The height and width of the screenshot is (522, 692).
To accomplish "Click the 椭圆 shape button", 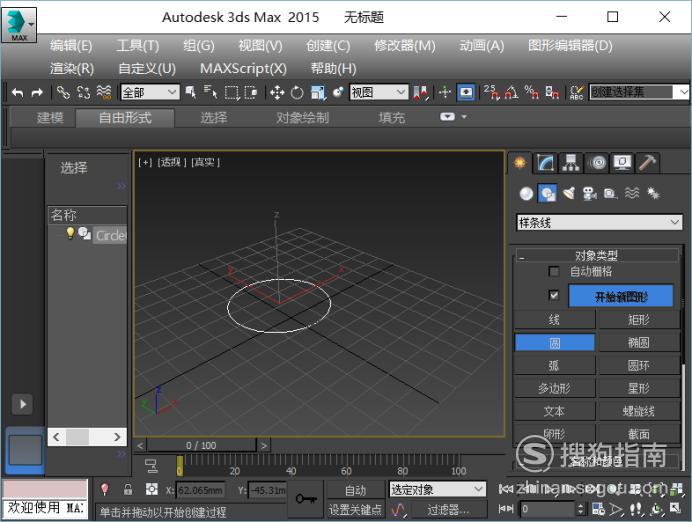I will pos(638,343).
